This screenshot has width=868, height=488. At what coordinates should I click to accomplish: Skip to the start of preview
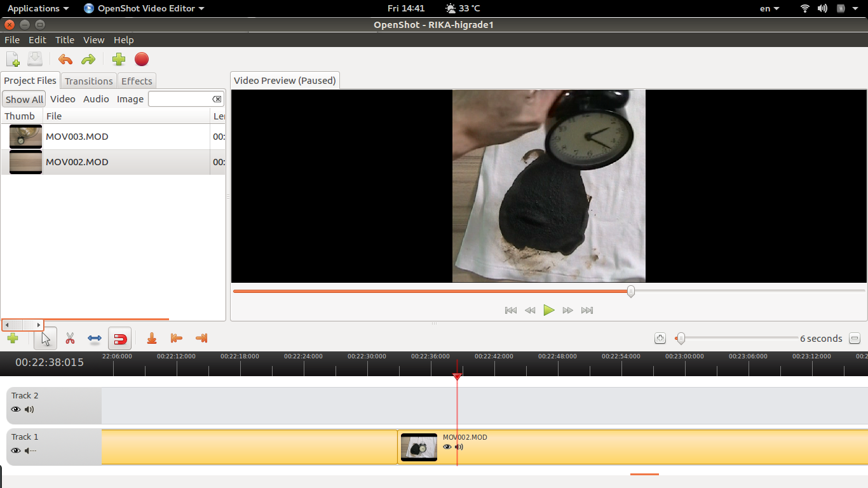[x=510, y=311]
